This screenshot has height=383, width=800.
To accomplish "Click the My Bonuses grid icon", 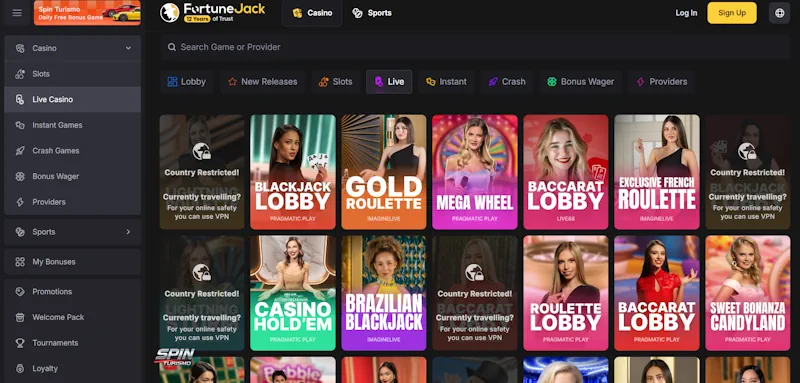I will point(20,262).
